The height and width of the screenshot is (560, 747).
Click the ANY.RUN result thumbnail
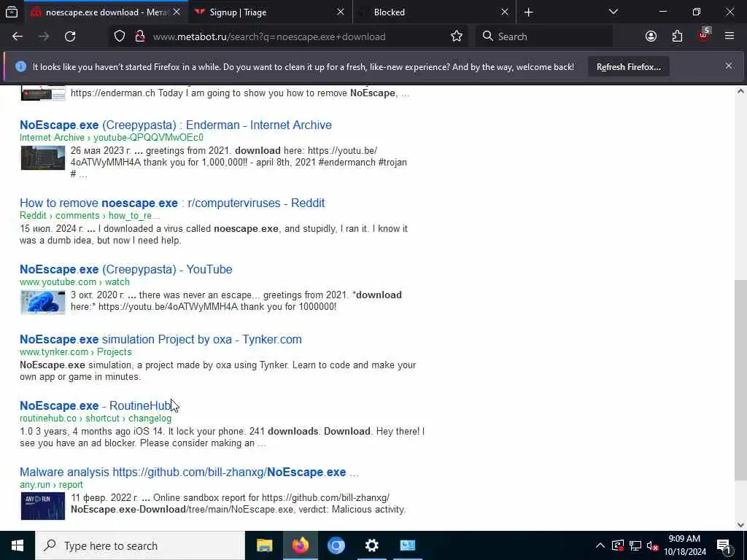[x=43, y=506]
